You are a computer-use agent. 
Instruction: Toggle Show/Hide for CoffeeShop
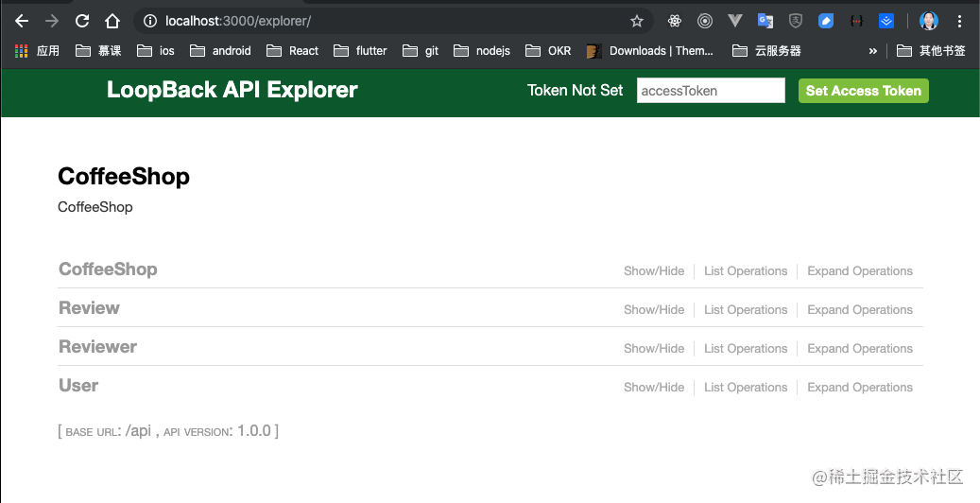coord(654,271)
